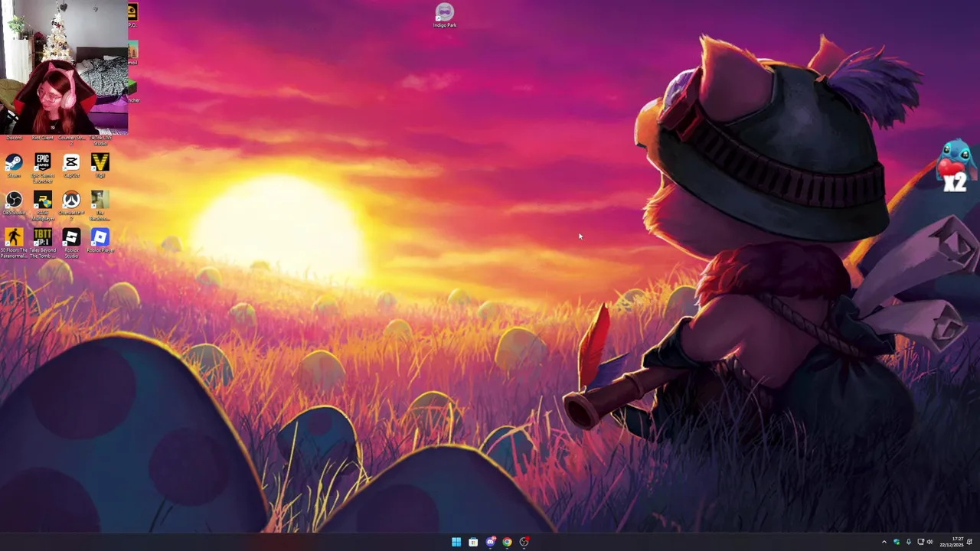Switch to Google Chrome in taskbar
The image size is (980, 551).
point(507,542)
